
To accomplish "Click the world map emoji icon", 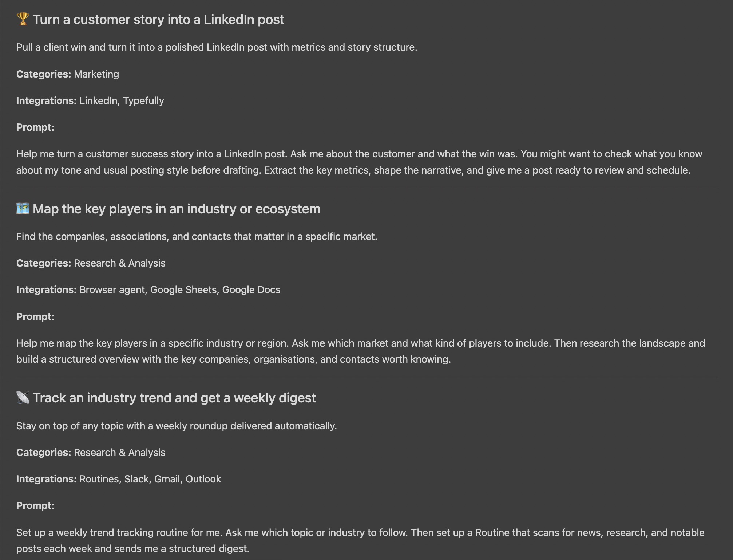I will 23,209.
